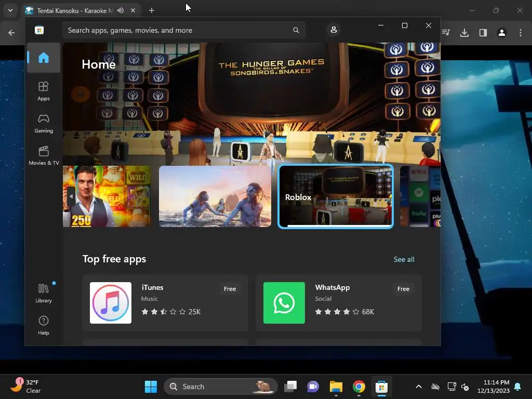Expand the browser tab search dropdown
The image size is (532, 399).
(x=10, y=10)
